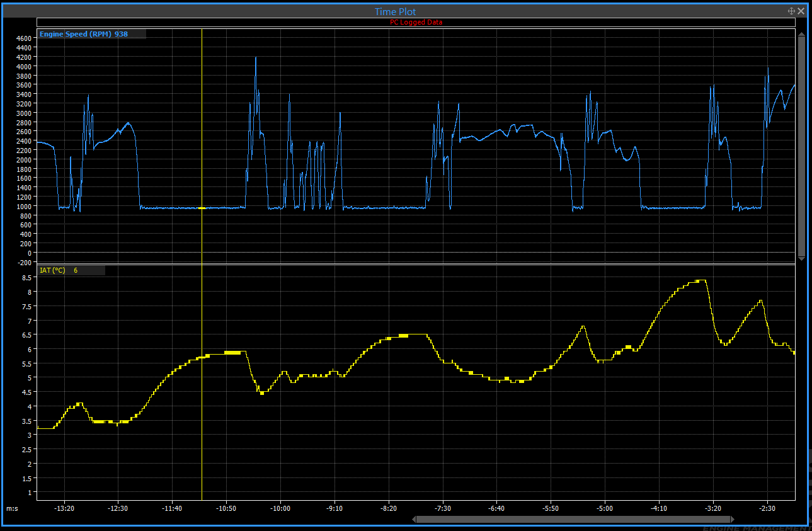Click the m:s time unit label
This screenshot has width=812, height=531.
coord(12,508)
